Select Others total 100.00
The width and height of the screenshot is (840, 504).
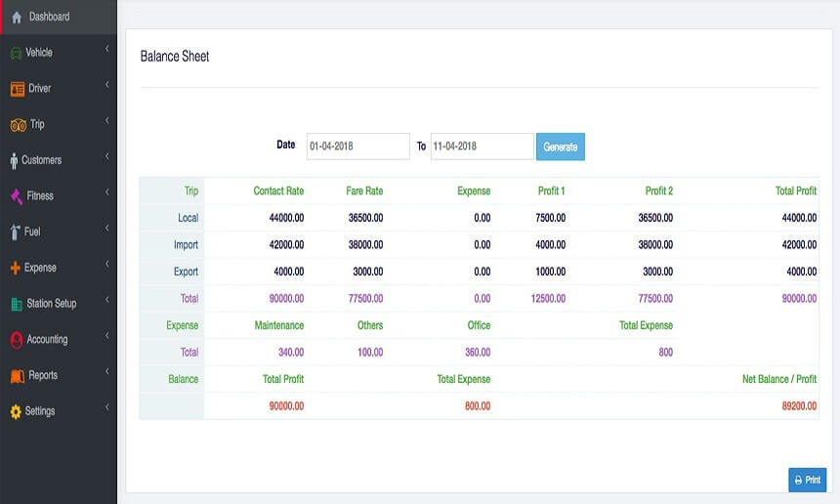pyautogui.click(x=370, y=353)
